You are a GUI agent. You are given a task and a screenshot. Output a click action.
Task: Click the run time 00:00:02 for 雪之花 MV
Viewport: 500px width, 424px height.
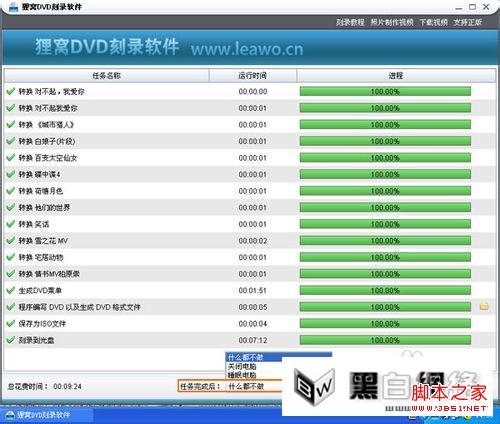(253, 241)
